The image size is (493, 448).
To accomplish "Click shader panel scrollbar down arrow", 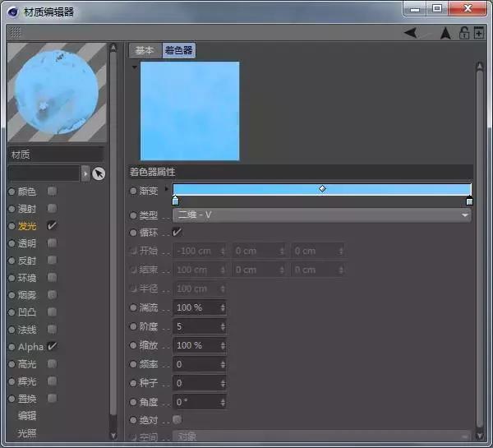I will coord(480,436).
